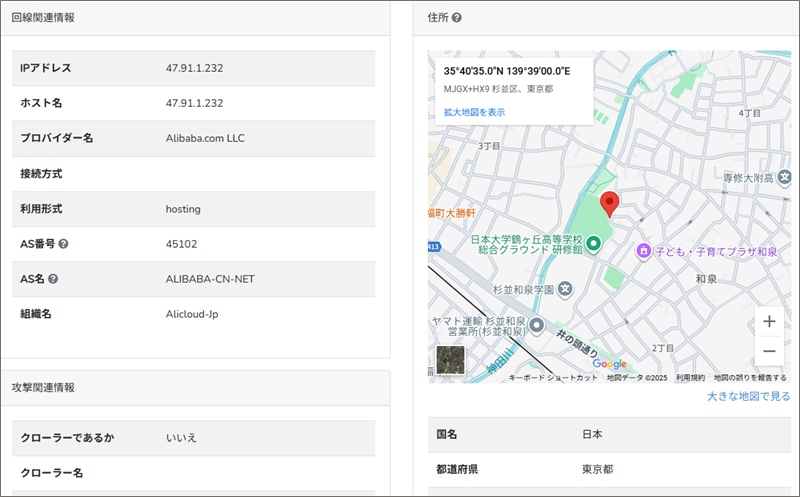The height and width of the screenshot is (497, 800).
Task: Click map coordinates 35°40'35.0"N 139°39'00.0"E
Action: 507,71
